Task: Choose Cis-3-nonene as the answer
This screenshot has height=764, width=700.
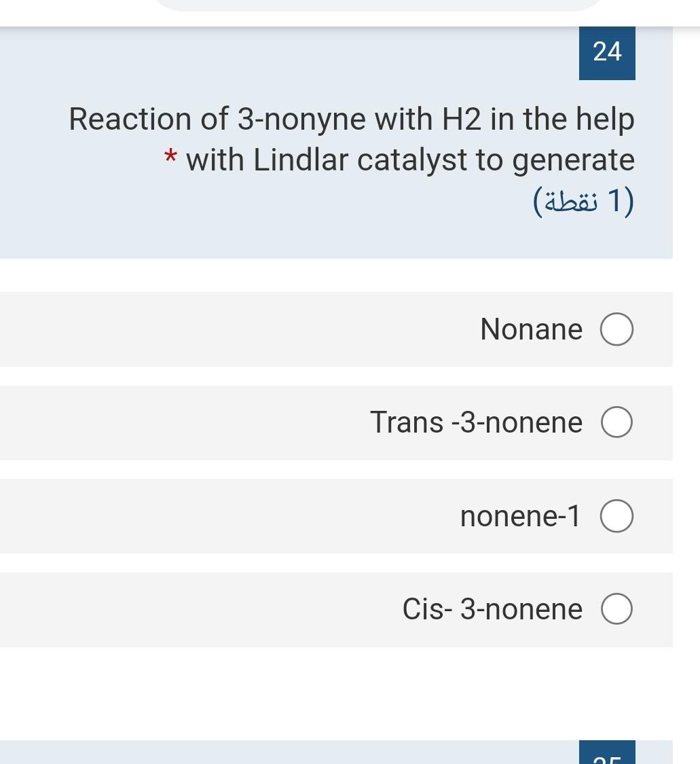Action: pos(616,608)
